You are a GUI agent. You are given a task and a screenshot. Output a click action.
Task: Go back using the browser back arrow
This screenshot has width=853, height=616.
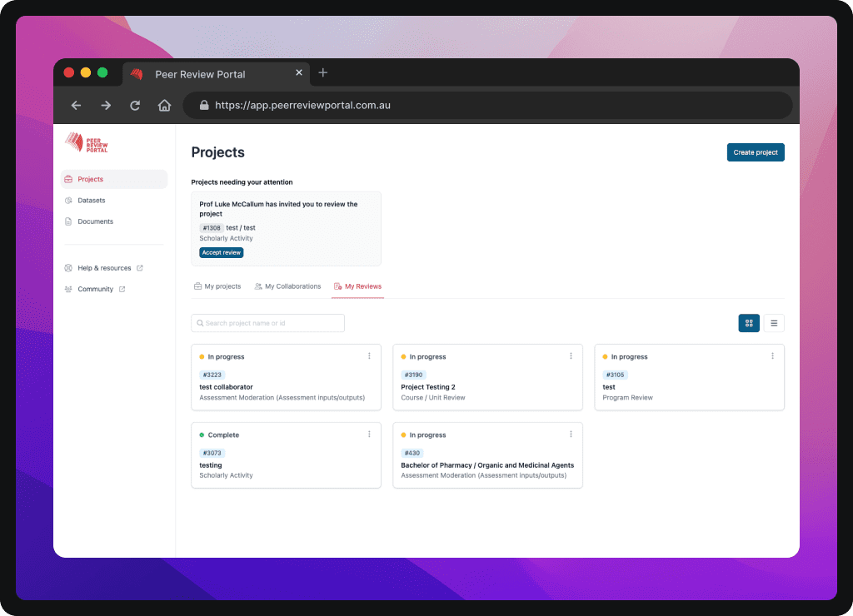76,106
